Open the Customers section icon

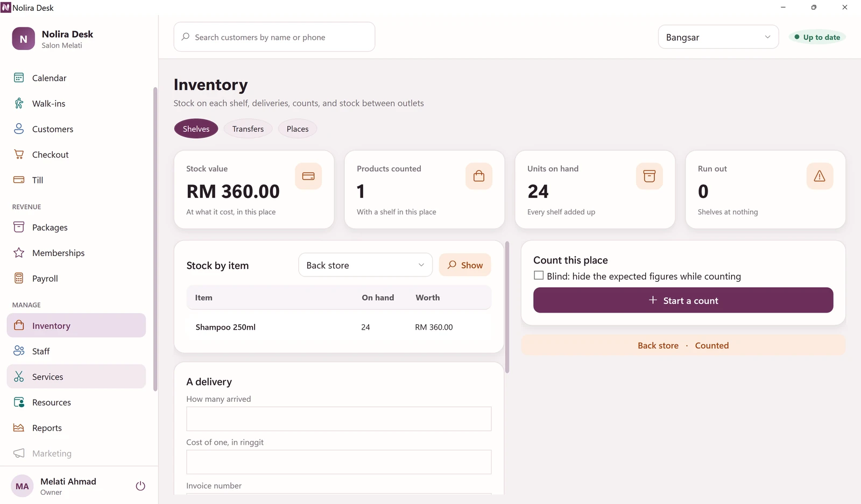pos(19,129)
